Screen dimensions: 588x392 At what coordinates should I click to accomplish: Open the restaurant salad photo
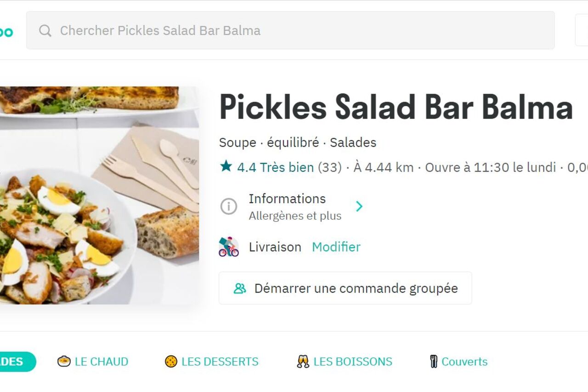(x=99, y=195)
